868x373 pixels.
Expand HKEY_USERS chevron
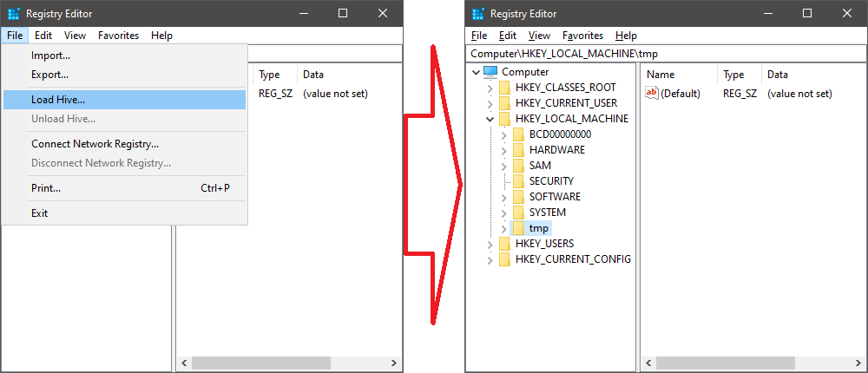(x=490, y=244)
